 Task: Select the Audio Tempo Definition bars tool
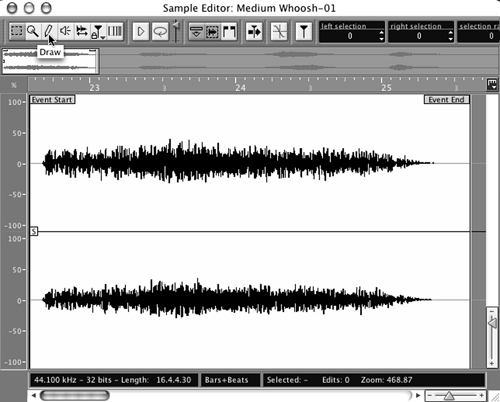[x=115, y=32]
